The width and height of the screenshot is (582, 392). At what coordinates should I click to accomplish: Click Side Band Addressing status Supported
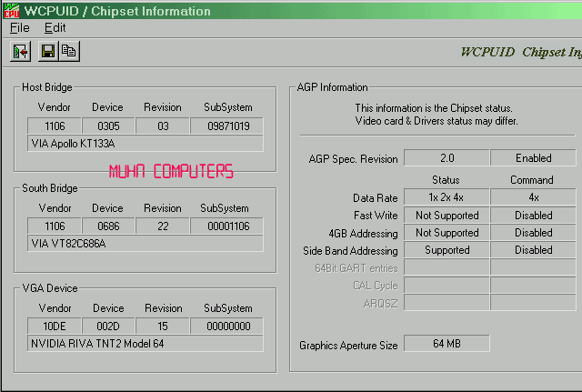[447, 250]
